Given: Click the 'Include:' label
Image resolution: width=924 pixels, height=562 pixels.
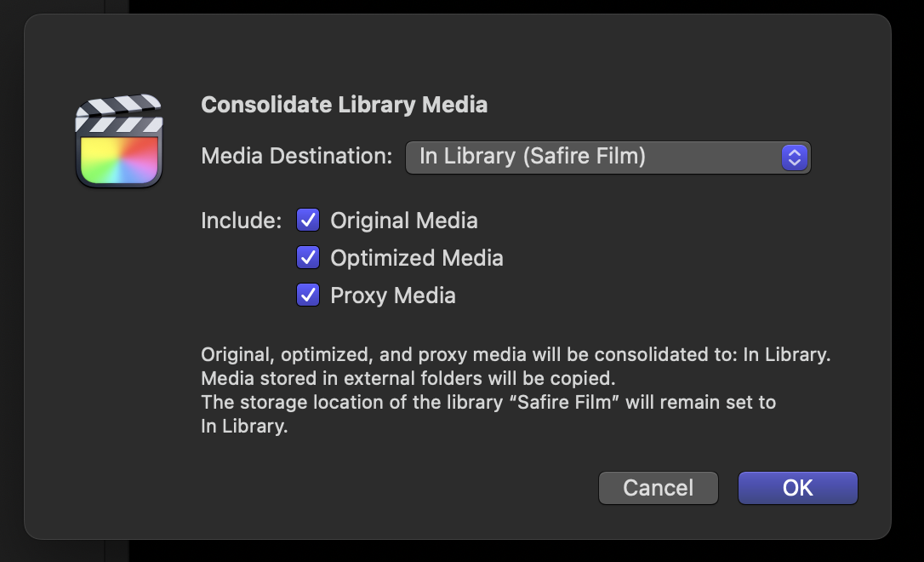Looking at the screenshot, I should 241,221.
